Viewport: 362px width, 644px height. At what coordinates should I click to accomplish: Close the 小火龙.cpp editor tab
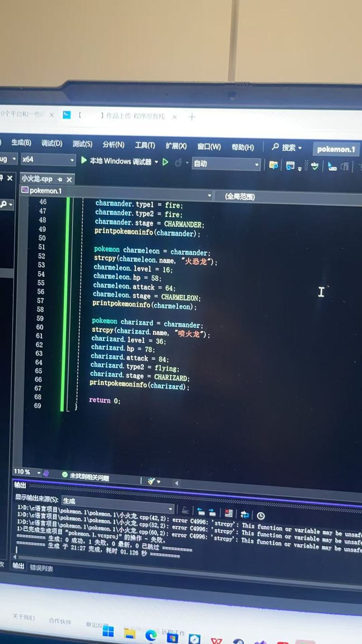(69, 179)
